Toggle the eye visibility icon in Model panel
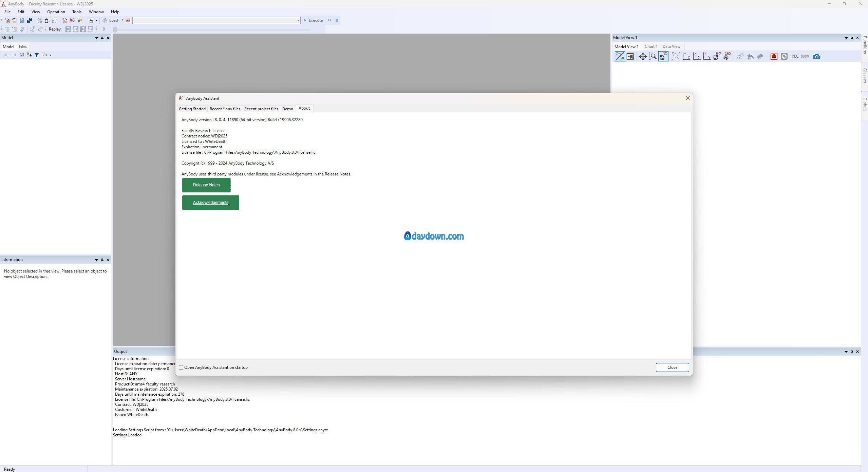Image resolution: width=868 pixels, height=472 pixels. 45,55
